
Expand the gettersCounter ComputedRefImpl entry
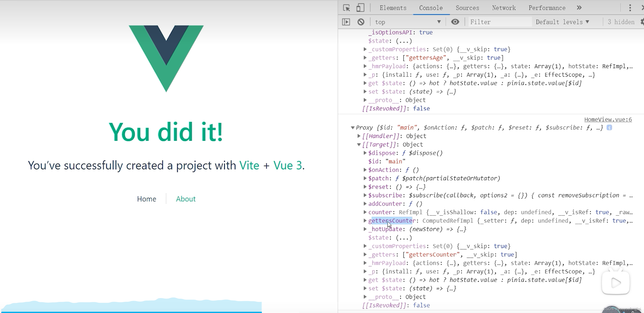[x=365, y=221]
